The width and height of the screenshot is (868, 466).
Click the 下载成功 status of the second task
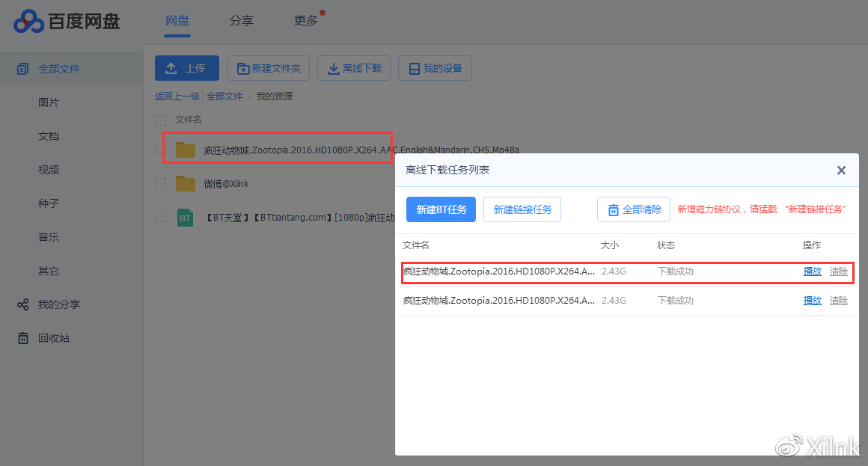[x=676, y=301]
